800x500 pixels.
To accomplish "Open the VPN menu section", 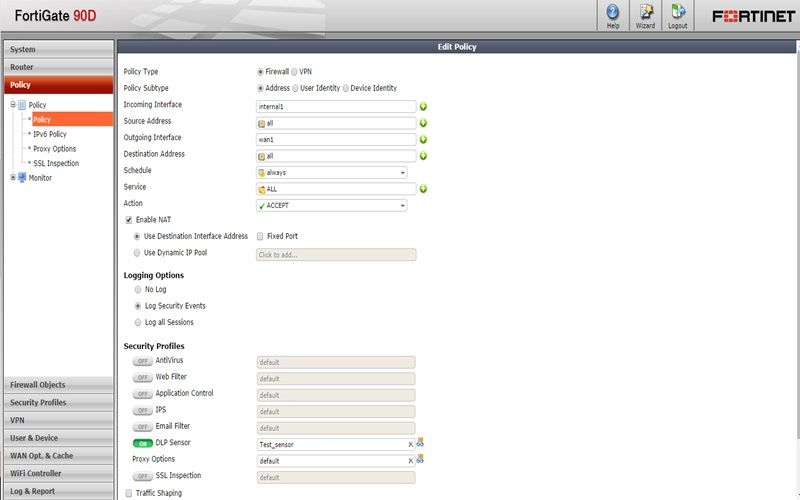I will pos(59,420).
